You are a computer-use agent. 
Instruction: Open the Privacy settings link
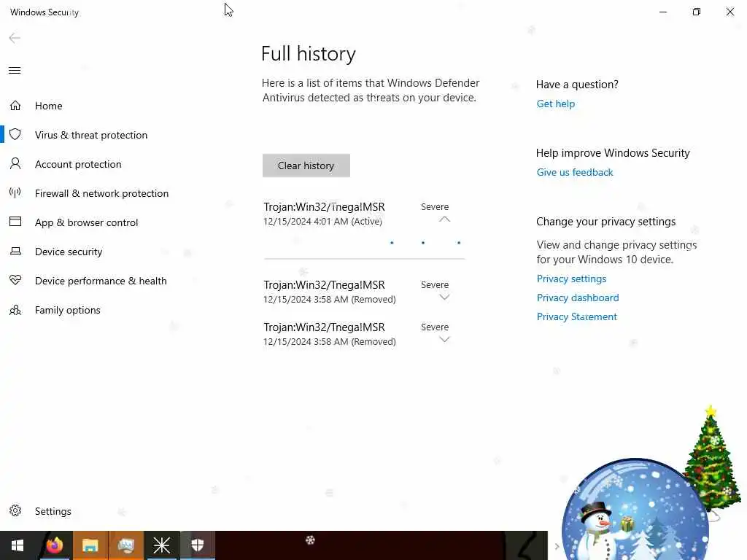[571, 279]
